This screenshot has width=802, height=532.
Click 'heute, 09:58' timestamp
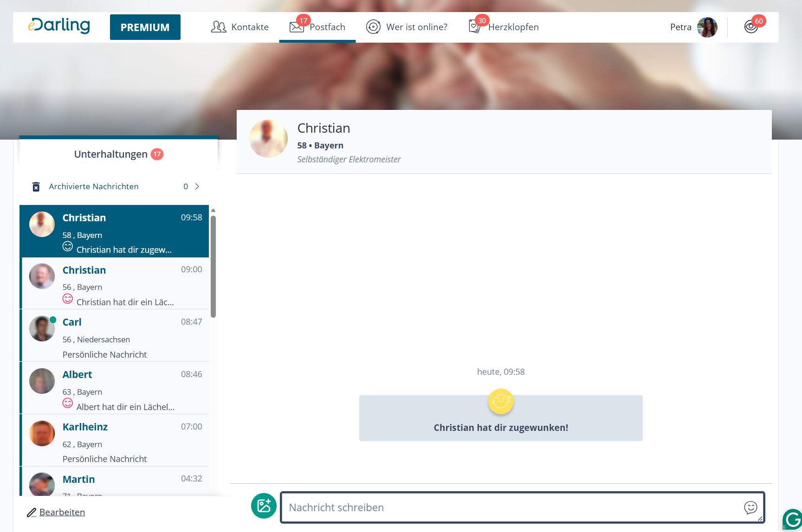click(501, 372)
